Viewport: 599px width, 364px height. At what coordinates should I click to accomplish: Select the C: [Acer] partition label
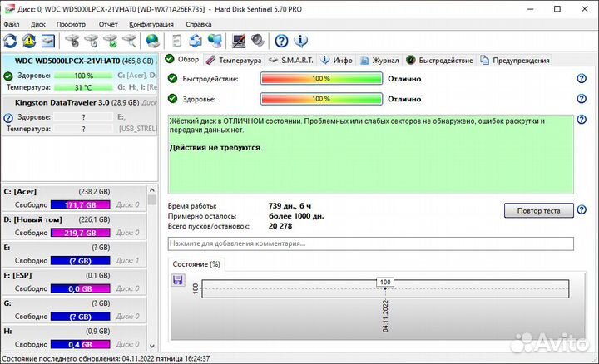click(20, 191)
